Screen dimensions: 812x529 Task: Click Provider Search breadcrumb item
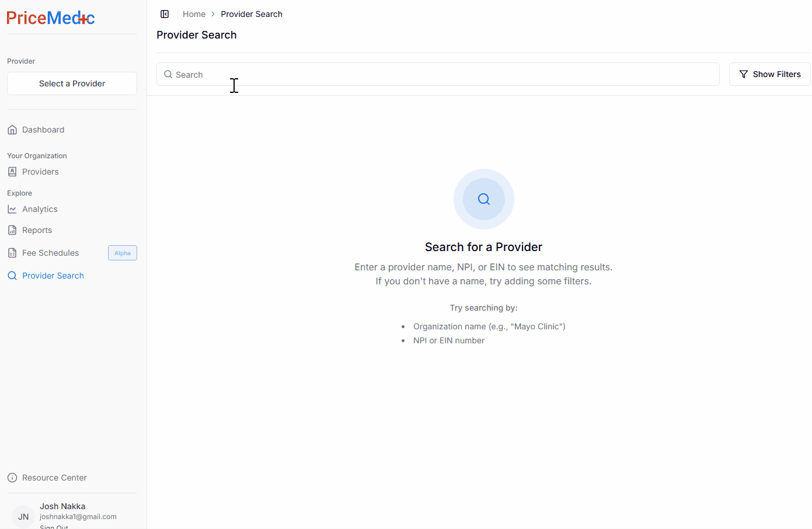[x=252, y=14]
